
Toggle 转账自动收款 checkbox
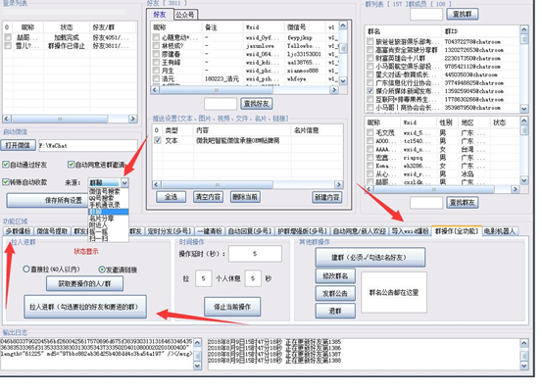(6, 182)
